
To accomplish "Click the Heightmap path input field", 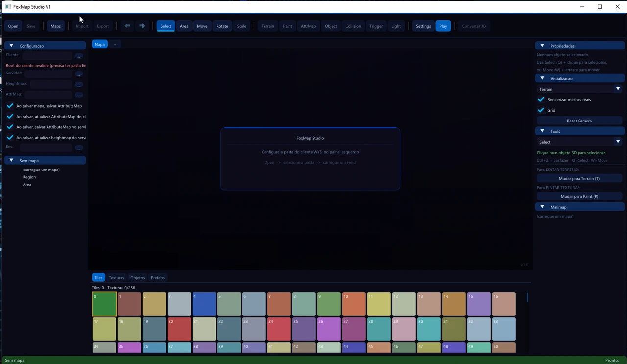I will [x=51, y=84].
